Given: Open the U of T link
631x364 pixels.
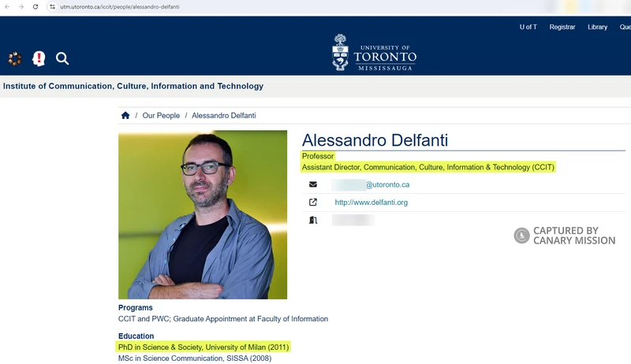Looking at the screenshot, I should 528,27.
